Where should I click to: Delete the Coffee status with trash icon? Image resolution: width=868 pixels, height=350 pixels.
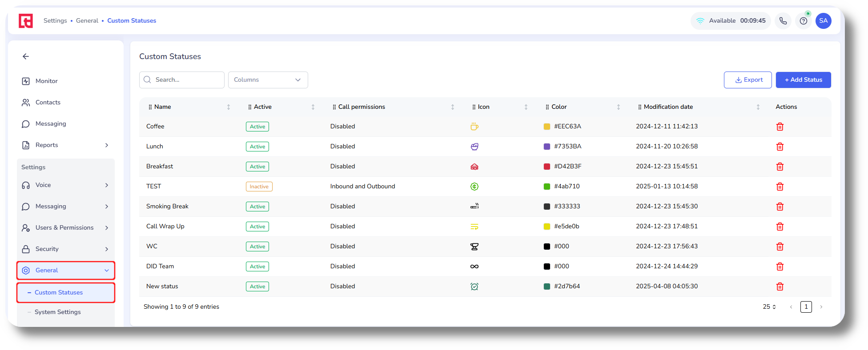coord(780,127)
